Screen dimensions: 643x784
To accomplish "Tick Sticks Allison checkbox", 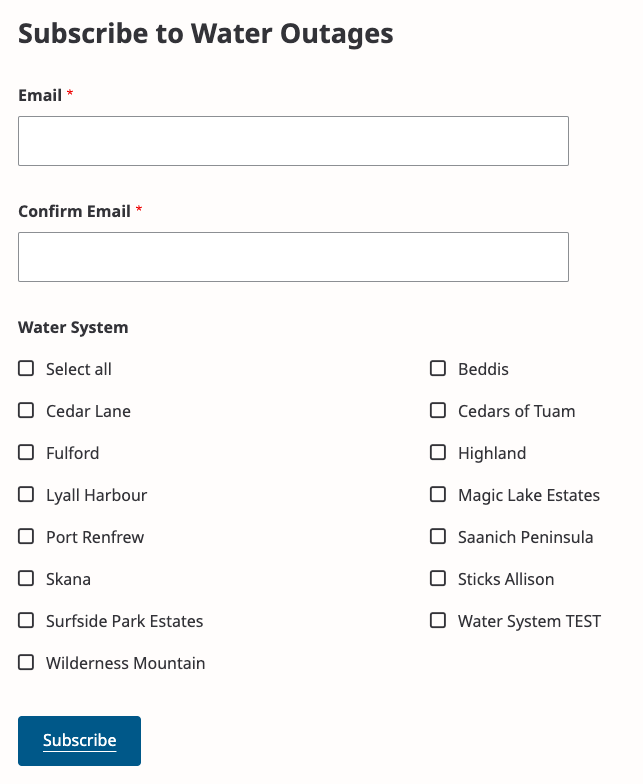I will tap(438, 579).
